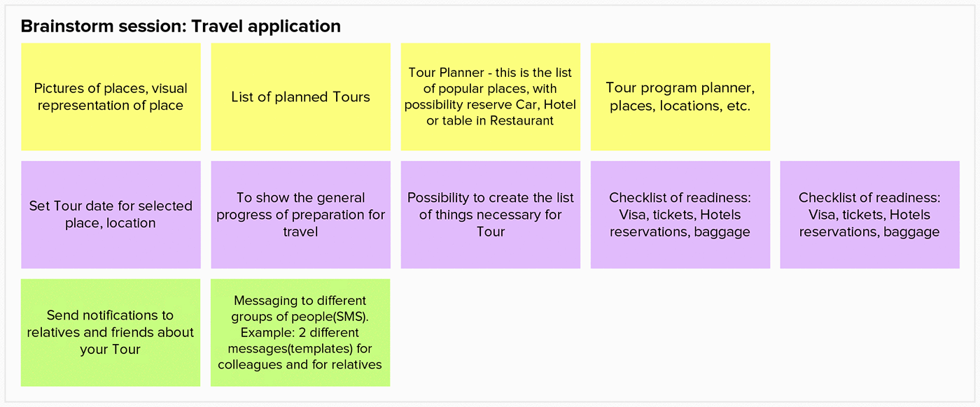Click the 'Set Tour date' purple note
The width and height of the screenshot is (980, 407).
pos(111,215)
